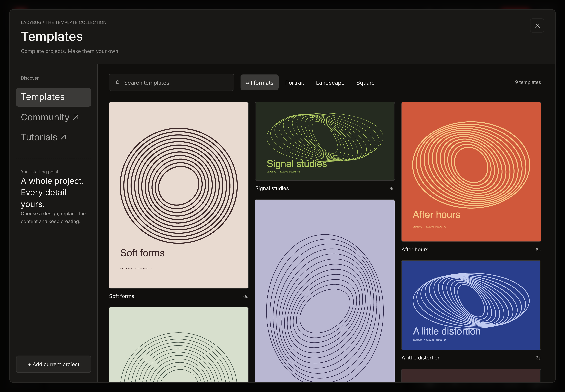The height and width of the screenshot is (392, 565).
Task: Filter templates by Portrait format
Action: coord(295,83)
